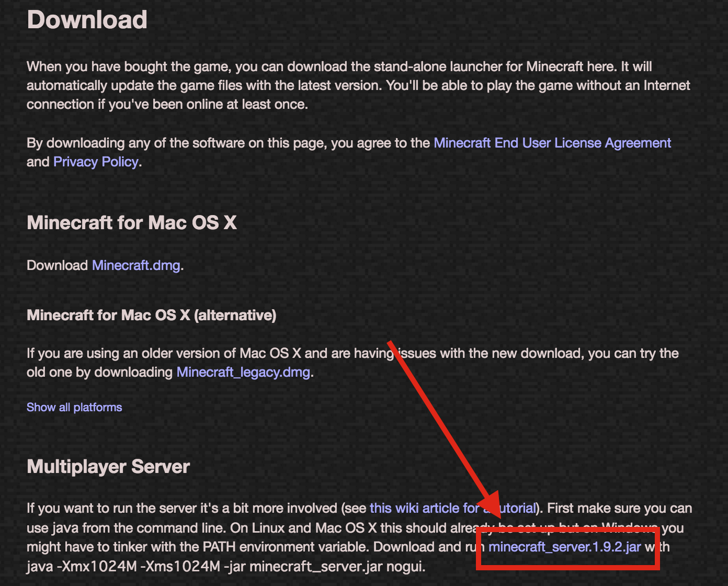Open the Privacy Policy link
Viewport: 728px width, 586px height.
pos(96,162)
